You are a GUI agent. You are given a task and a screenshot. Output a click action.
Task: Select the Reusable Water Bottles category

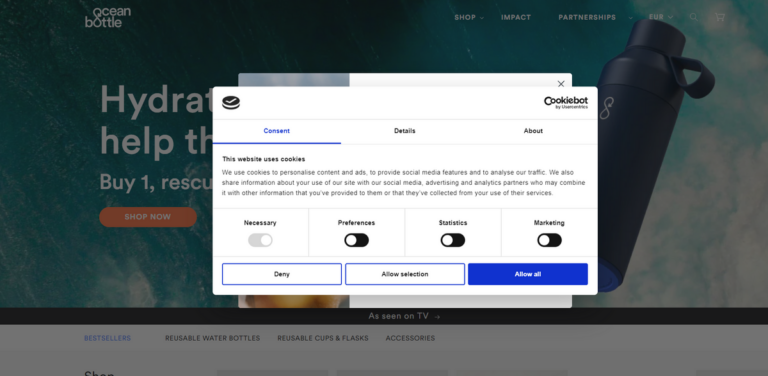213,338
